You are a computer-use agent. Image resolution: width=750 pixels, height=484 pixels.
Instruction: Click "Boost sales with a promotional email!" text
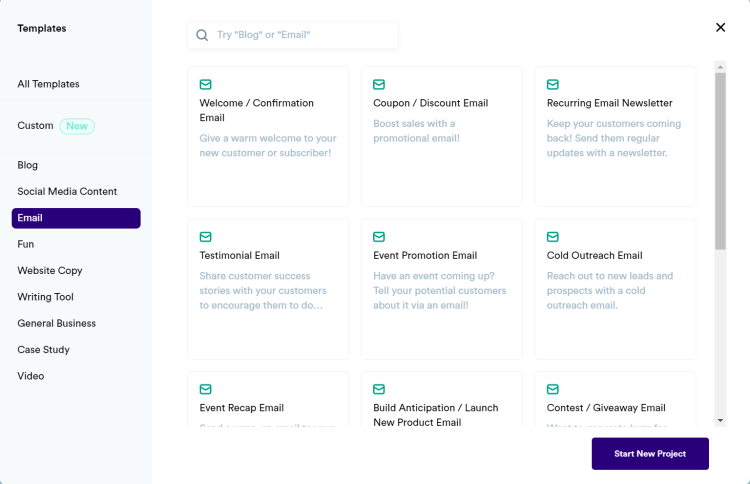(416, 131)
